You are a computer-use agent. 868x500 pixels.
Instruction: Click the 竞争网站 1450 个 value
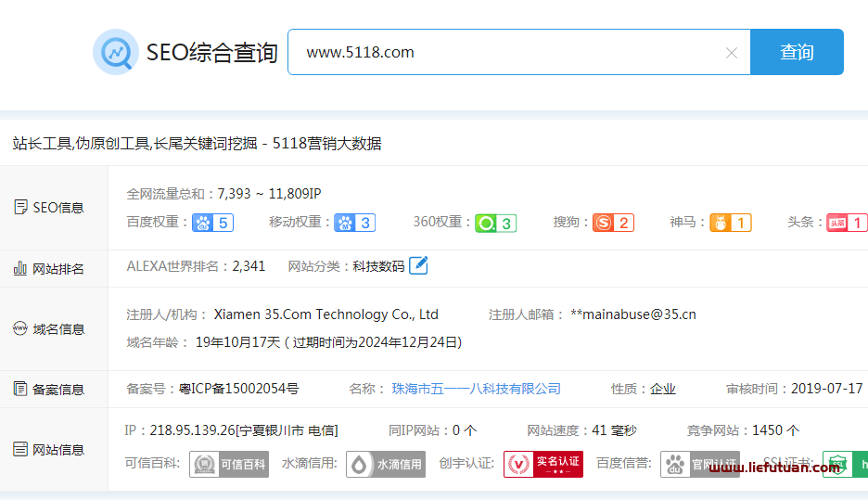coord(776,430)
